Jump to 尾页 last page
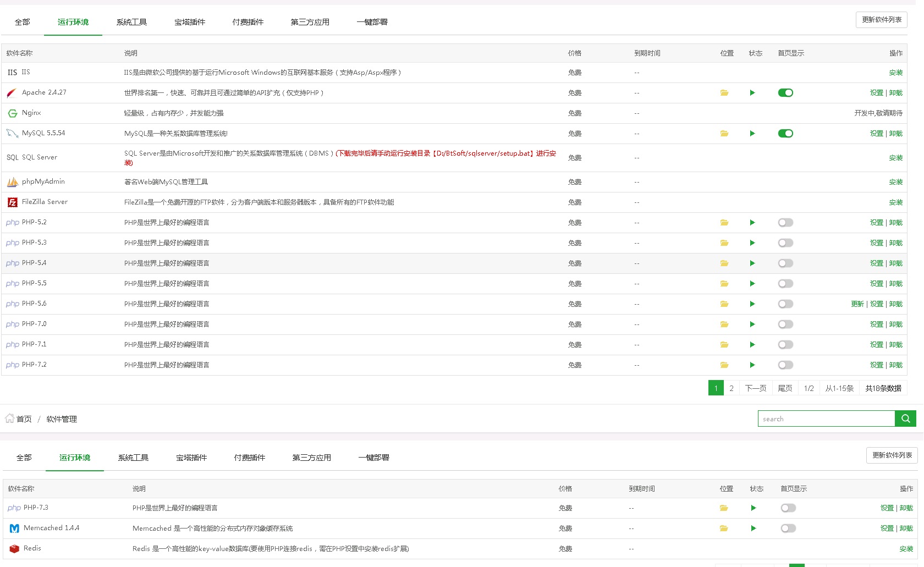The image size is (924, 567). click(785, 388)
